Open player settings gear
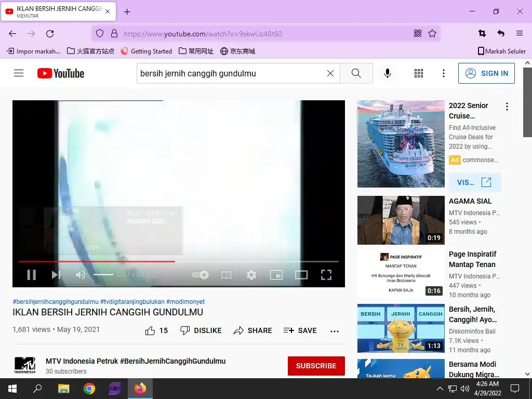This screenshot has height=399, width=532. tap(251, 275)
